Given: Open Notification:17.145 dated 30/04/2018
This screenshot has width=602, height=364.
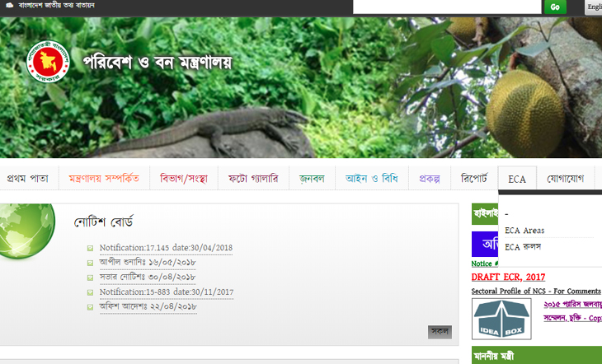Looking at the screenshot, I should 166,248.
